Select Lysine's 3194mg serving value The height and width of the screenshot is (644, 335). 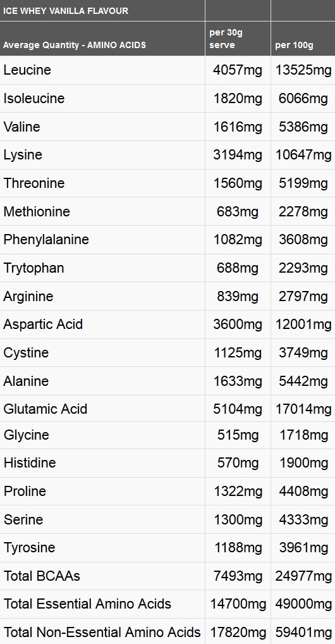(x=237, y=155)
